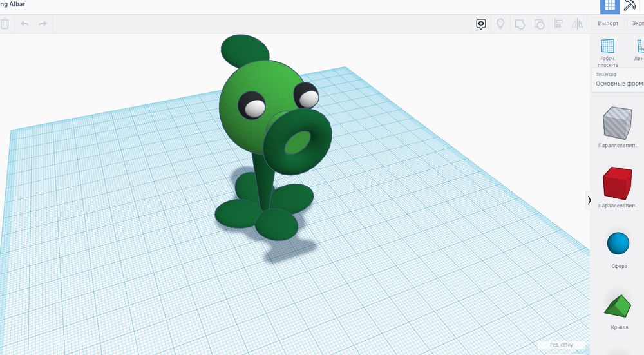This screenshot has width=644, height=355.
Task: Pick the blue Сфера shape
Action: (x=618, y=244)
